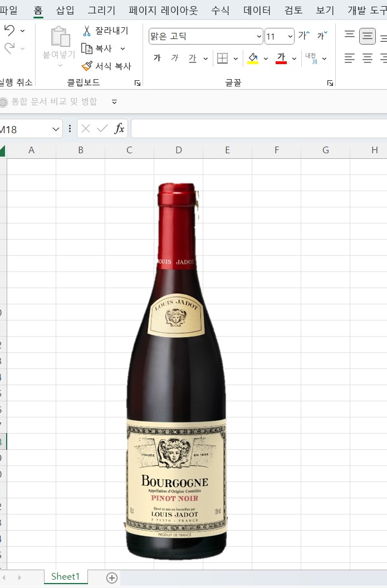
Task: Click the Paste (붙여넣기) clipboard icon
Action: point(60,36)
